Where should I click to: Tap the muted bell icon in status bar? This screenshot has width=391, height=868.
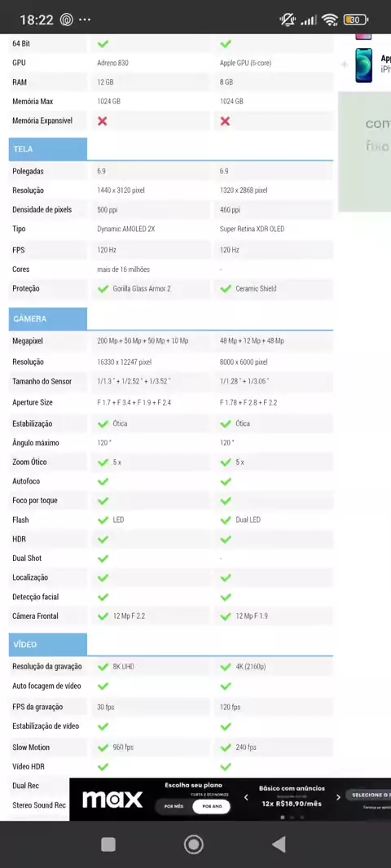pyautogui.click(x=288, y=20)
